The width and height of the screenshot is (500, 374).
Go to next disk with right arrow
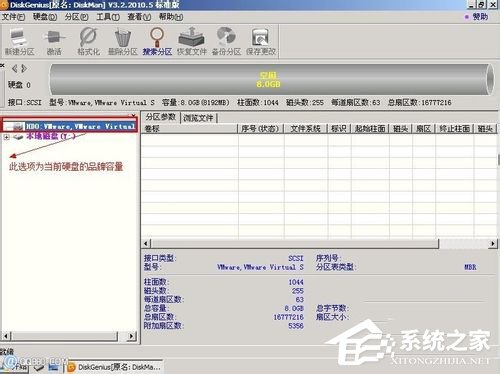(x=24, y=69)
